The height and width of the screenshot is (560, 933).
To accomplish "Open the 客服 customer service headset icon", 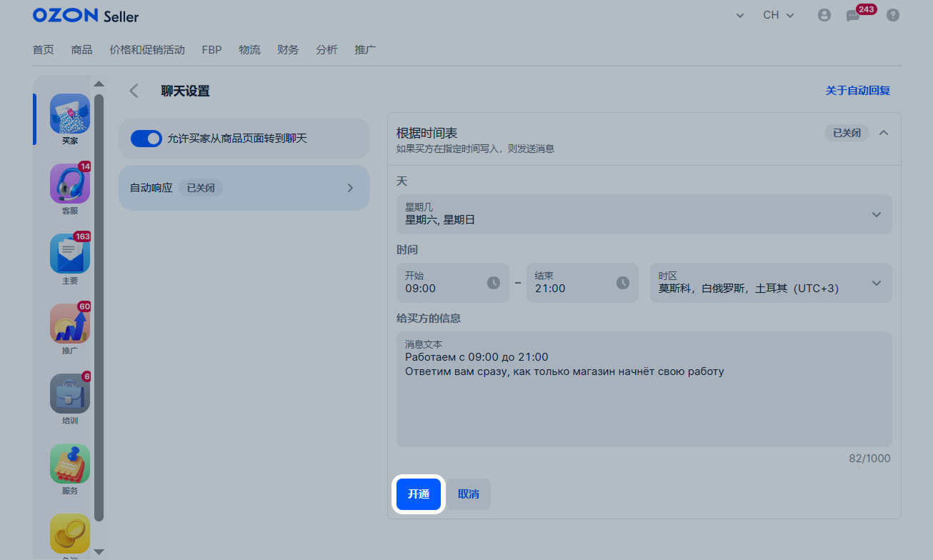I will 70,184.
